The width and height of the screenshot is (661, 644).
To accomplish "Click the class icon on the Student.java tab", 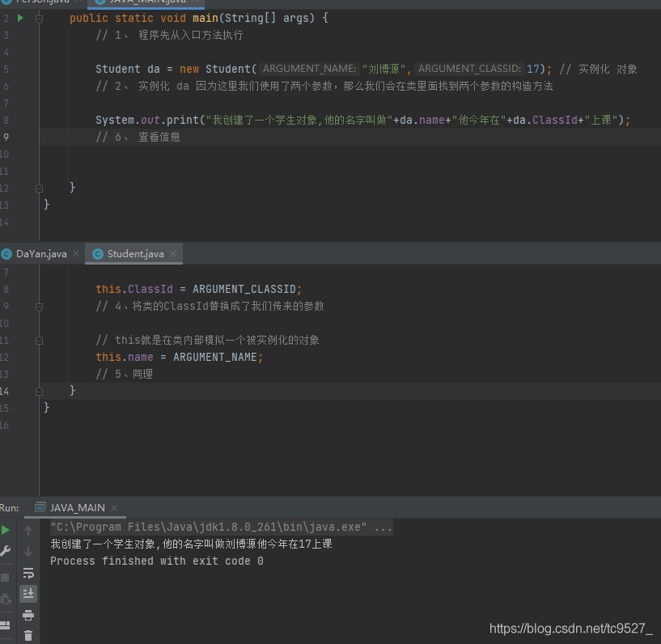I will click(x=98, y=254).
